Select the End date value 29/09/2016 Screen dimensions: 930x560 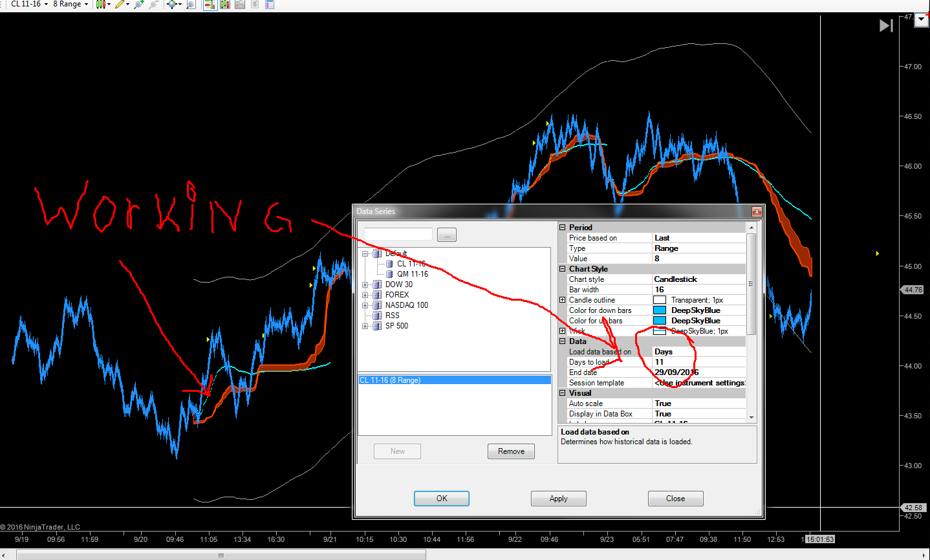point(700,372)
